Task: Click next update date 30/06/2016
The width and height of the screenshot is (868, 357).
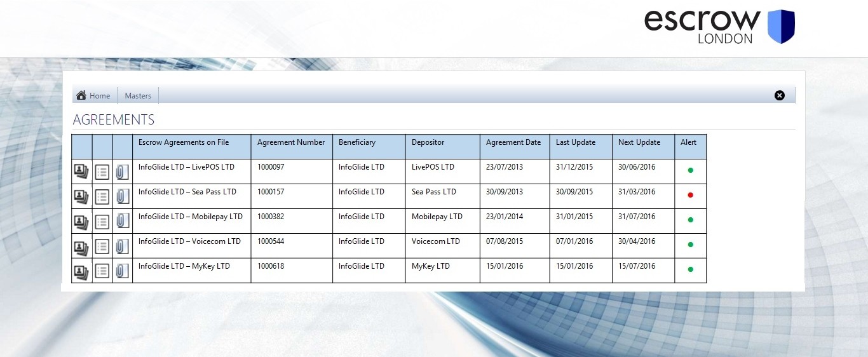Action: tap(637, 167)
